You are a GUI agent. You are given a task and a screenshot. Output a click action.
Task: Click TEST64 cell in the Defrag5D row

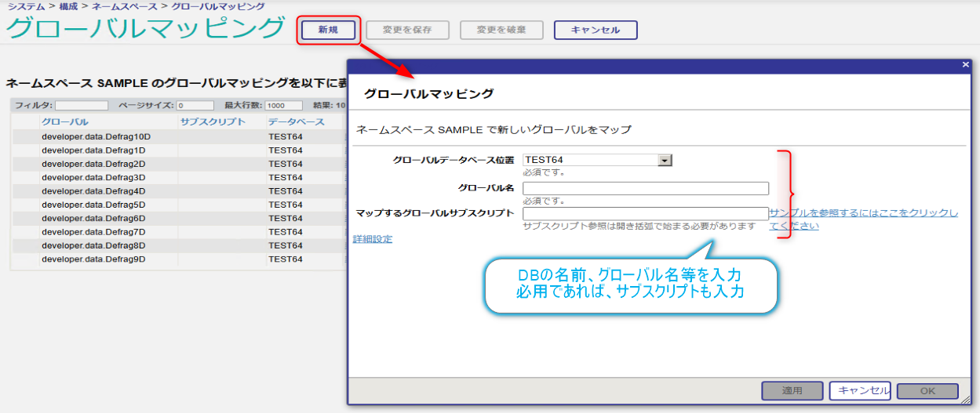[286, 205]
